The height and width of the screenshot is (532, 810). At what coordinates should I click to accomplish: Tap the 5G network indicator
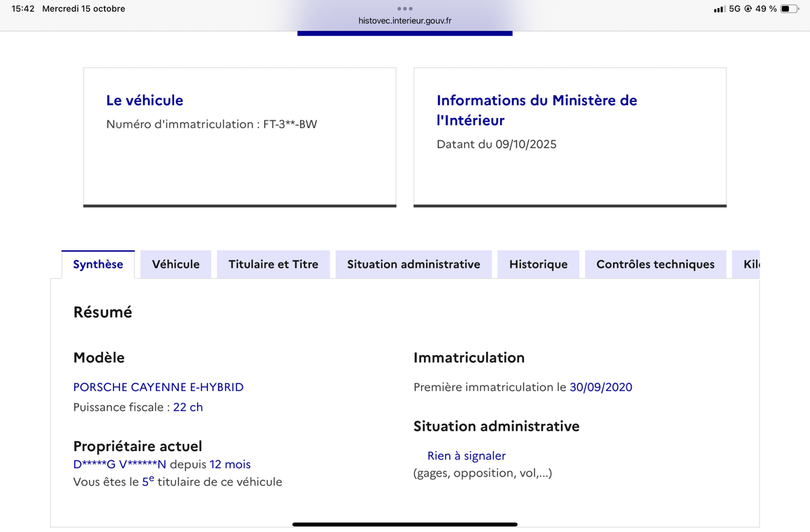pos(735,9)
